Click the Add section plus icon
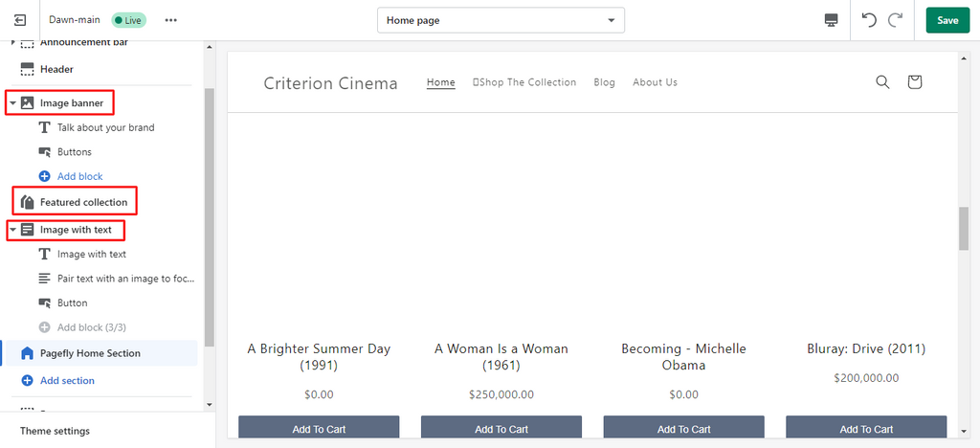980x448 pixels. pyautogui.click(x=27, y=381)
